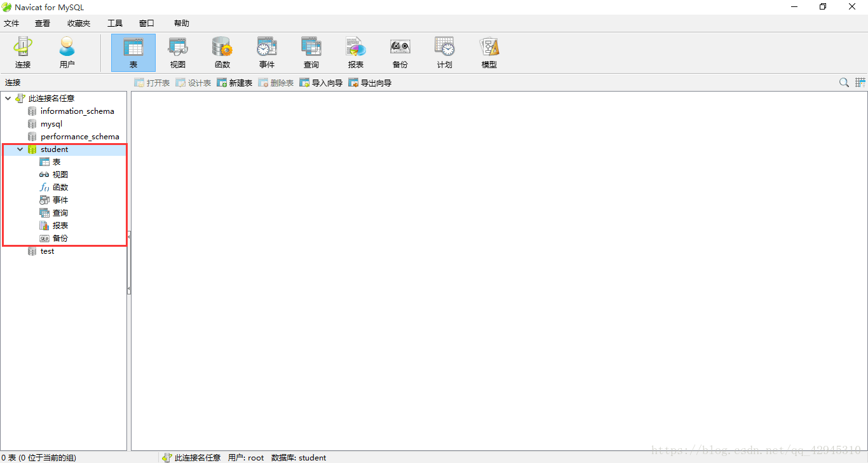868x463 pixels.
Task: Click the mysql database icon
Action: 32,124
